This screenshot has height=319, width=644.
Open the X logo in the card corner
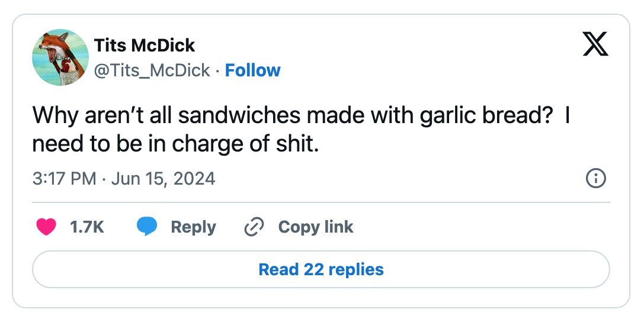(595, 45)
